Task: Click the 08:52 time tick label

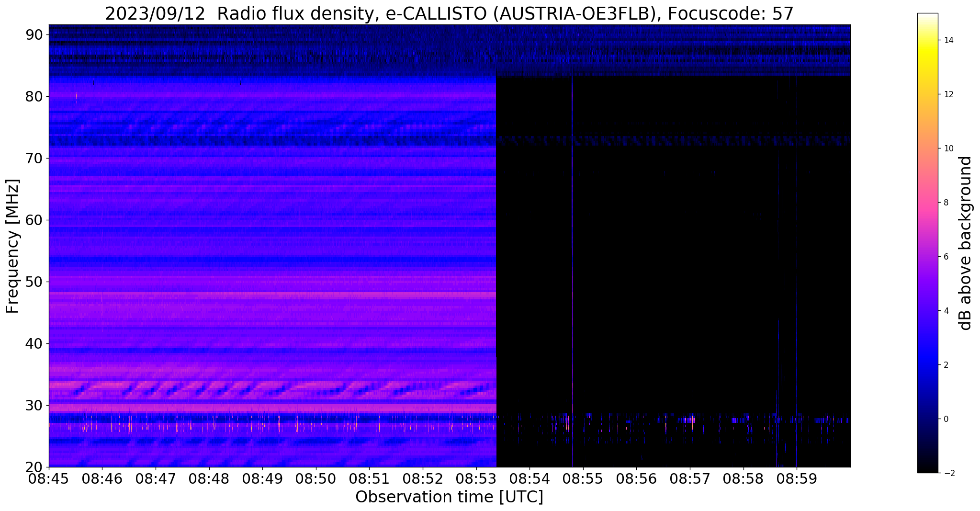Action: [x=423, y=479]
